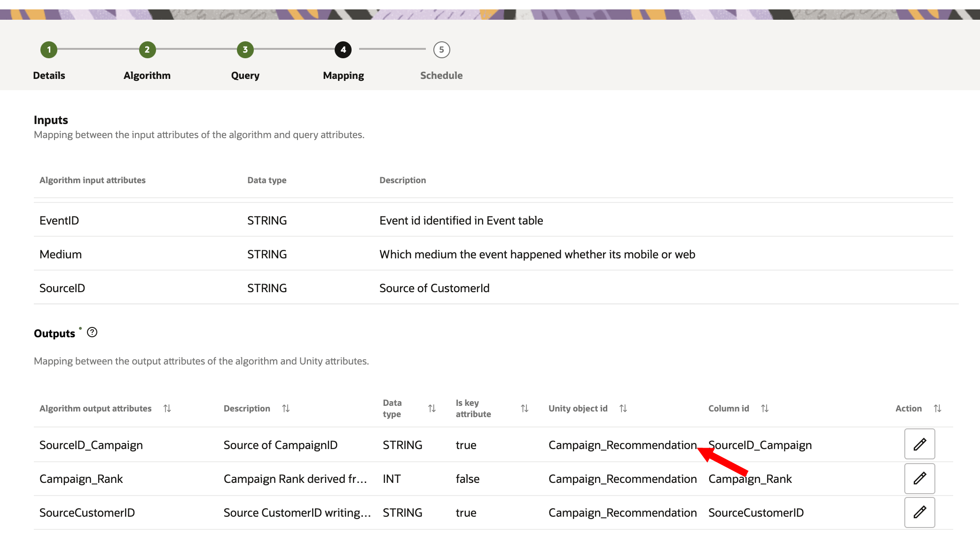Sort by Data type column
The height and width of the screenshot is (543, 980).
point(432,409)
